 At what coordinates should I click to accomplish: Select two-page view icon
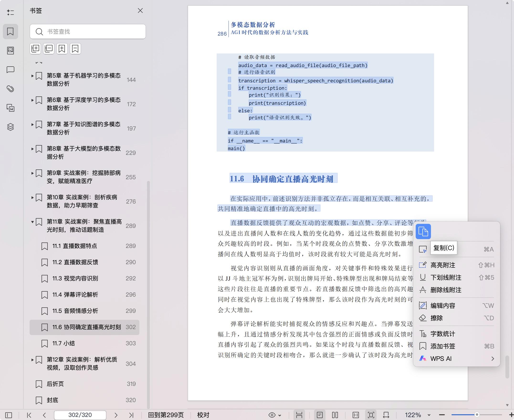pos(335,415)
